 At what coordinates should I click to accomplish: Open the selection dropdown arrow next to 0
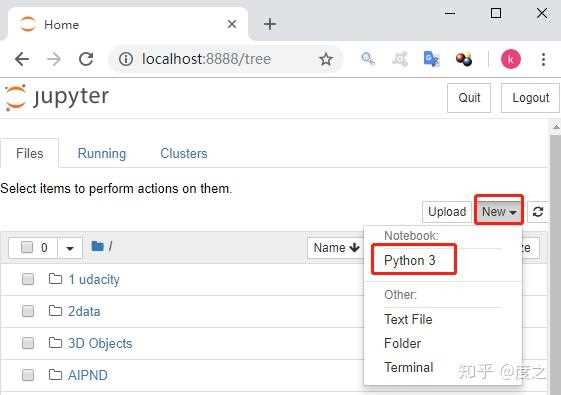[70, 248]
